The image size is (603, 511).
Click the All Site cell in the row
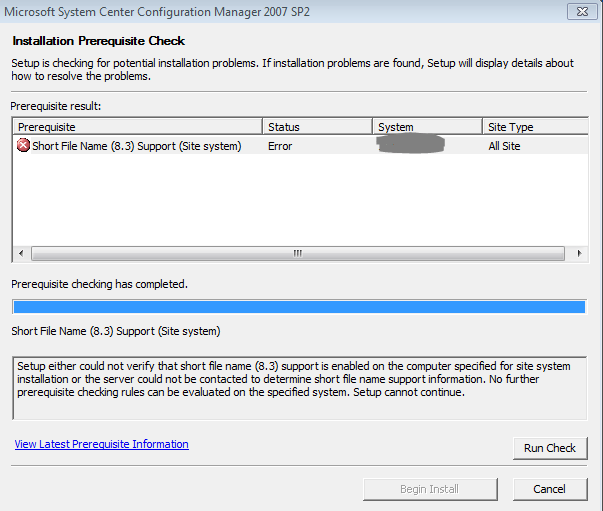pos(504,146)
